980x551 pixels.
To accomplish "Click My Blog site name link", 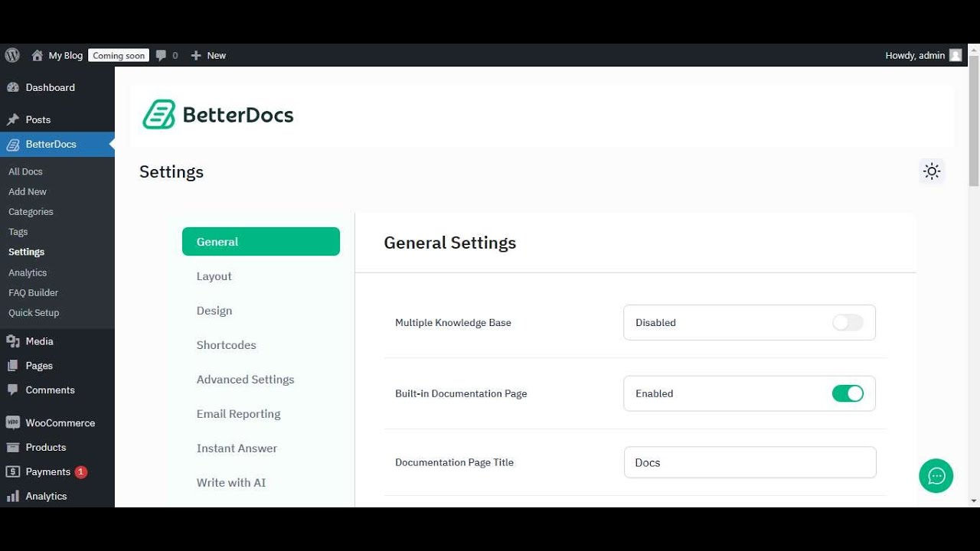I will (66, 55).
